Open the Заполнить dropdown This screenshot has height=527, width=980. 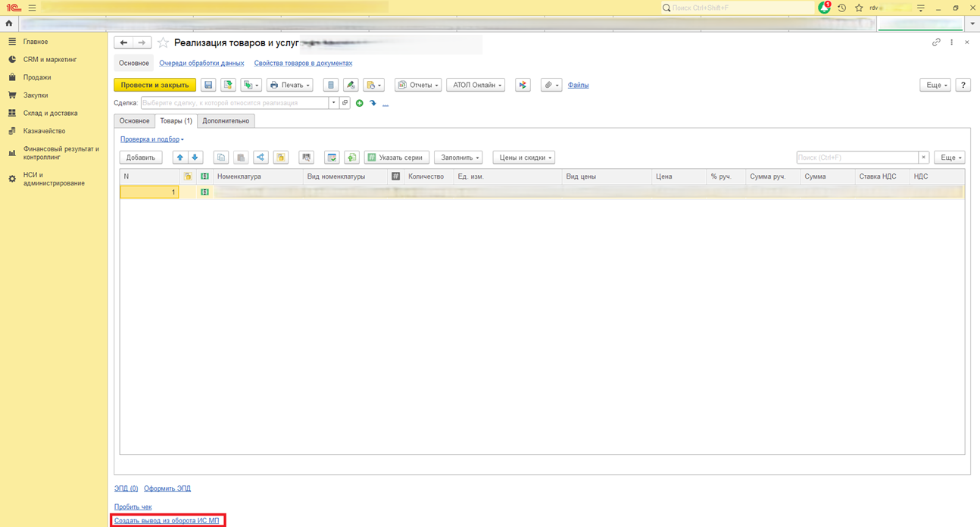click(x=458, y=157)
